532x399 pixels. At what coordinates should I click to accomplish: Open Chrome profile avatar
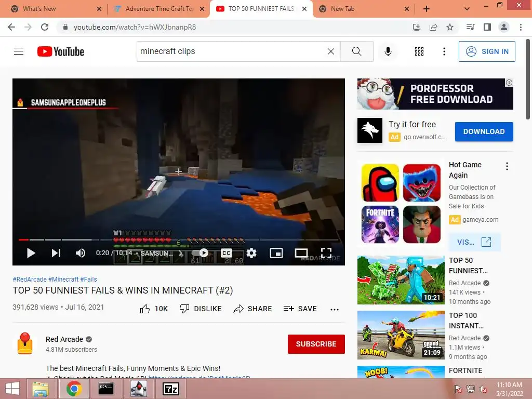504,27
